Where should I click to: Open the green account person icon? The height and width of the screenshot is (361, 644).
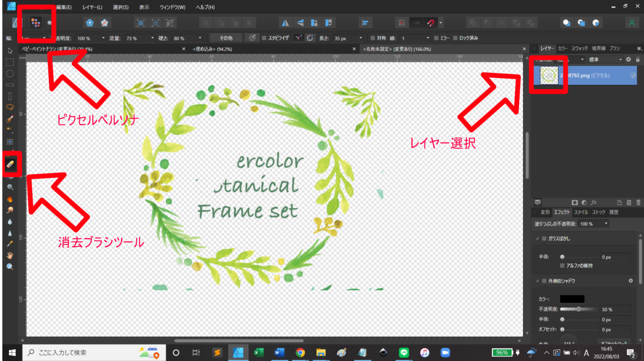pos(632,23)
